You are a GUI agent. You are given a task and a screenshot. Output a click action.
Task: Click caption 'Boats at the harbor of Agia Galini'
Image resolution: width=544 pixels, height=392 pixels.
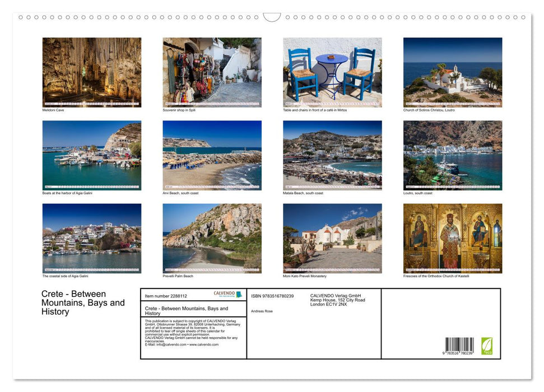(67, 193)
